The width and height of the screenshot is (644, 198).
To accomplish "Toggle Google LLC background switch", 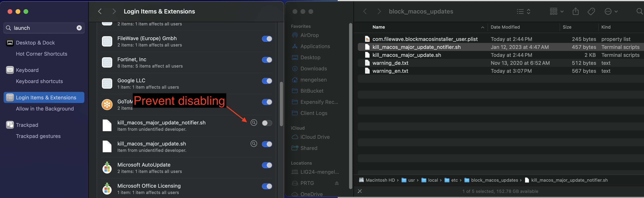I will tap(267, 81).
